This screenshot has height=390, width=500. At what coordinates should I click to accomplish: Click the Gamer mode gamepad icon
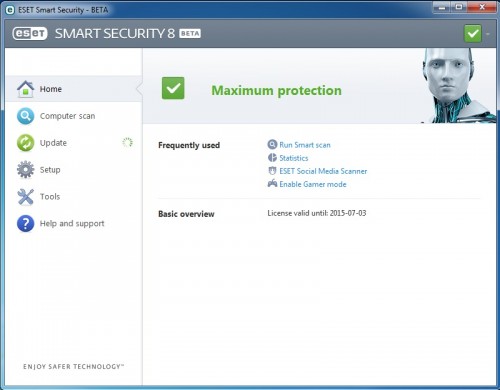pos(272,183)
